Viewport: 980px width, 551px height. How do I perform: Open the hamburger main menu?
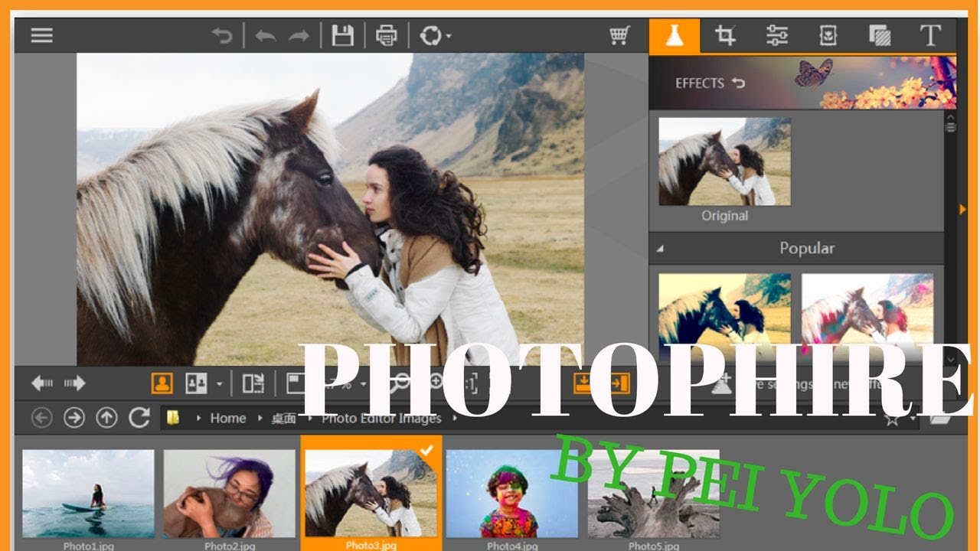point(41,35)
